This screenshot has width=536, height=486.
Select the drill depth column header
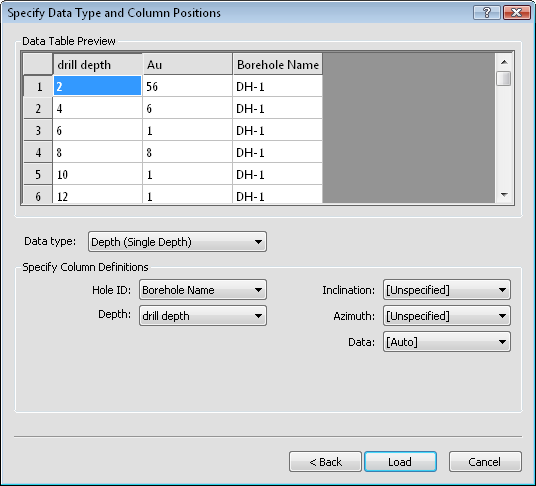pyautogui.click(x=98, y=64)
